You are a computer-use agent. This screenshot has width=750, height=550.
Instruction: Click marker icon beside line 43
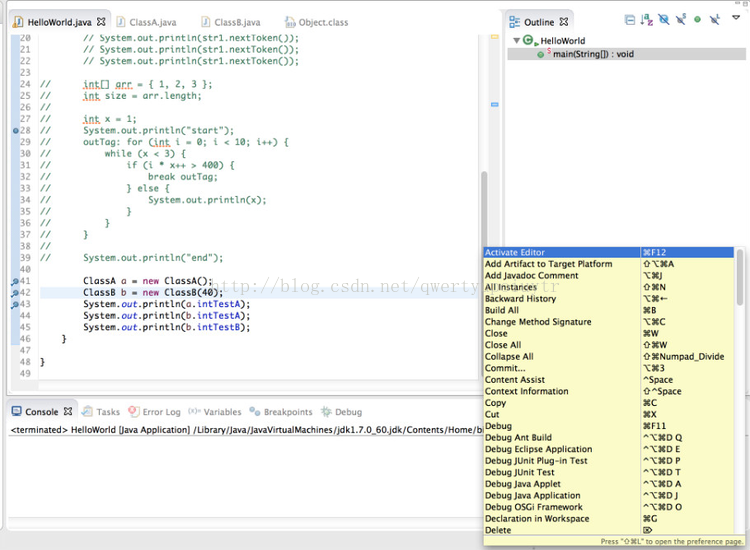tap(15, 304)
